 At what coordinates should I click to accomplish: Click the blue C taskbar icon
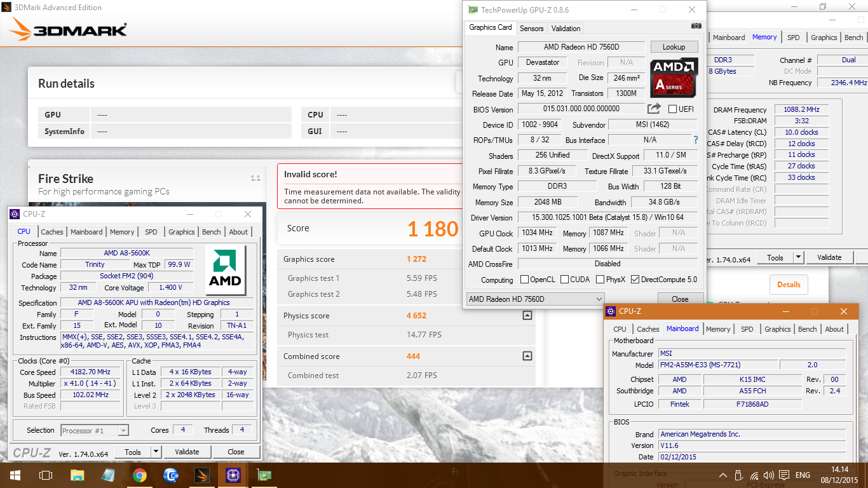coord(171,475)
